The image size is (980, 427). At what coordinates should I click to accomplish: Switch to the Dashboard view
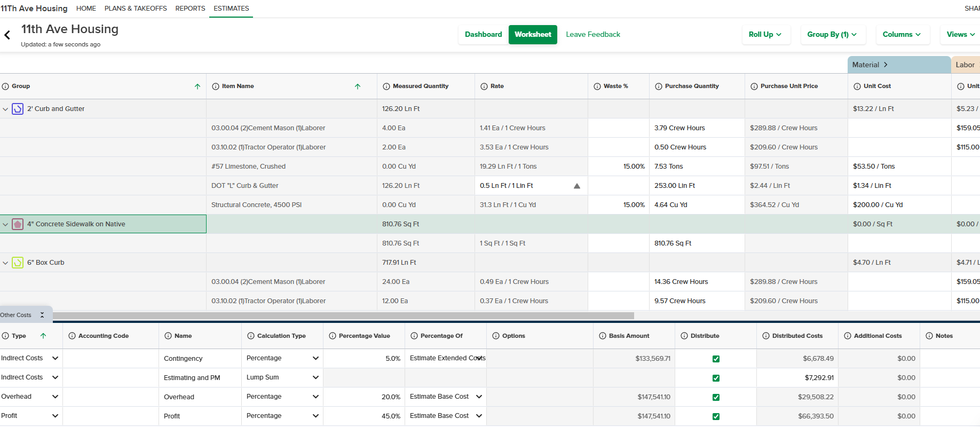tap(483, 35)
